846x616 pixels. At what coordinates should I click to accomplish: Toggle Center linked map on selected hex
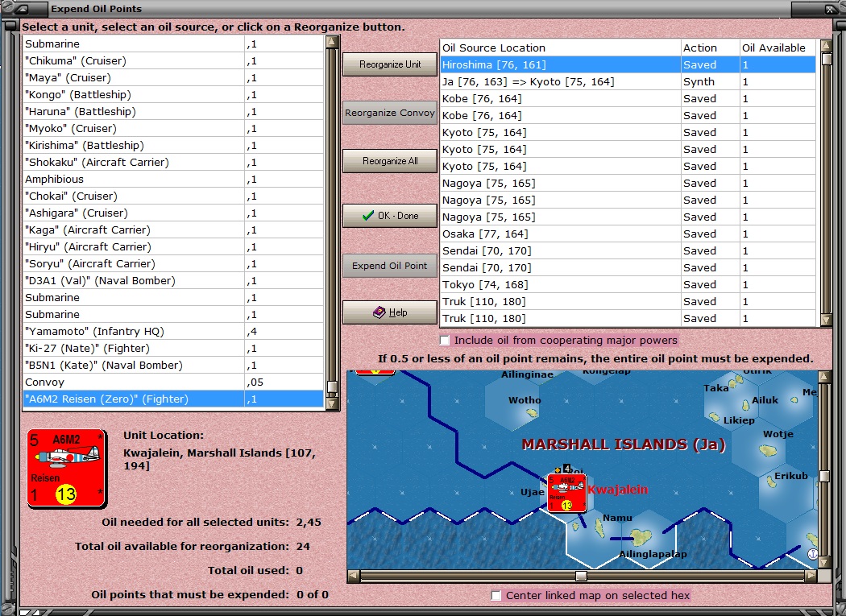(x=496, y=596)
